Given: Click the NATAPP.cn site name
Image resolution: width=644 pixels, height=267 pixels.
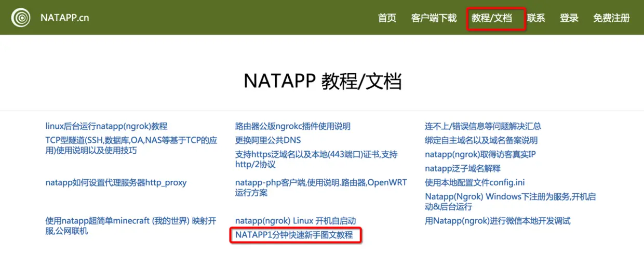Looking at the screenshot, I should 65,18.
